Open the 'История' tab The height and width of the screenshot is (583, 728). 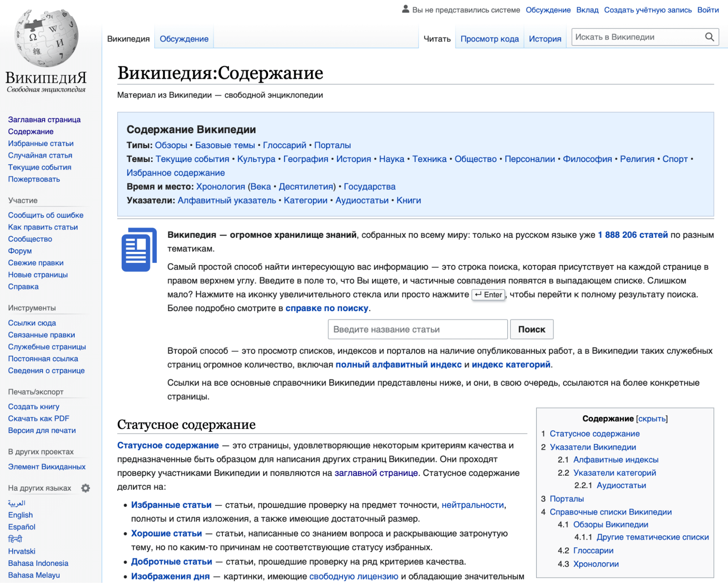pyautogui.click(x=545, y=38)
